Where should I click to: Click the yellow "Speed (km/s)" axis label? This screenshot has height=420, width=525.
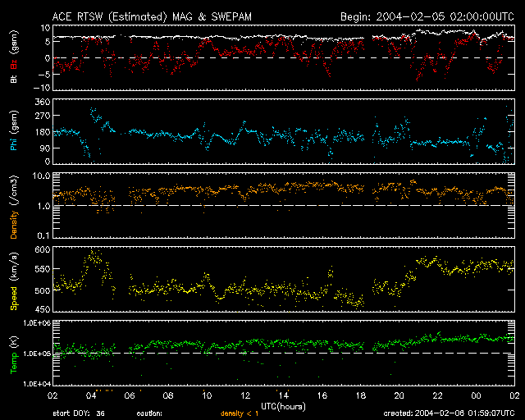coord(14,281)
